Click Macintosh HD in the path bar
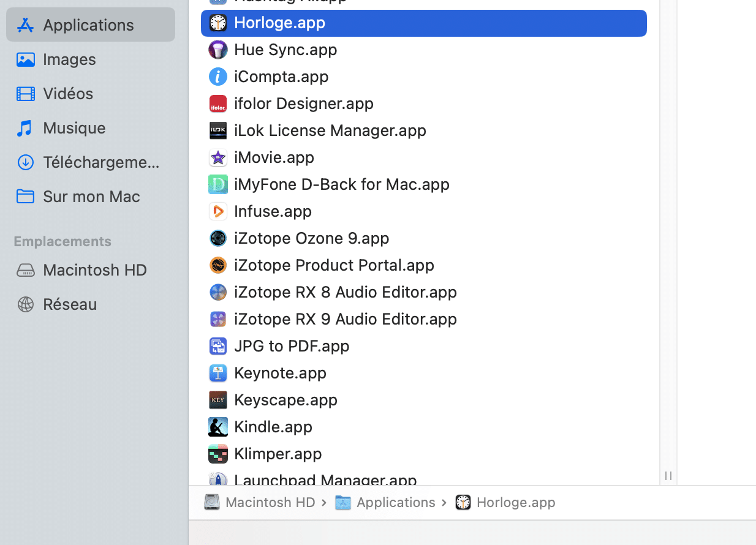 tap(270, 502)
